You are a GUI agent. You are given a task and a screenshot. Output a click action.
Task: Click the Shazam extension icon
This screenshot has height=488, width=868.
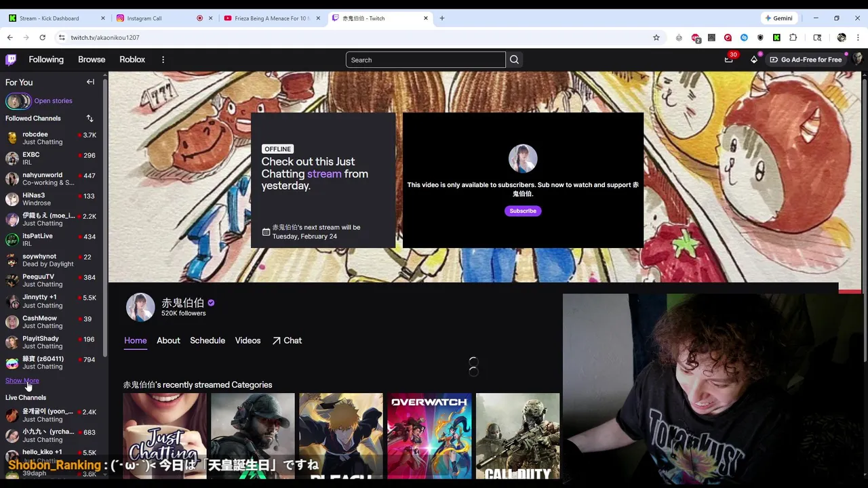(744, 37)
